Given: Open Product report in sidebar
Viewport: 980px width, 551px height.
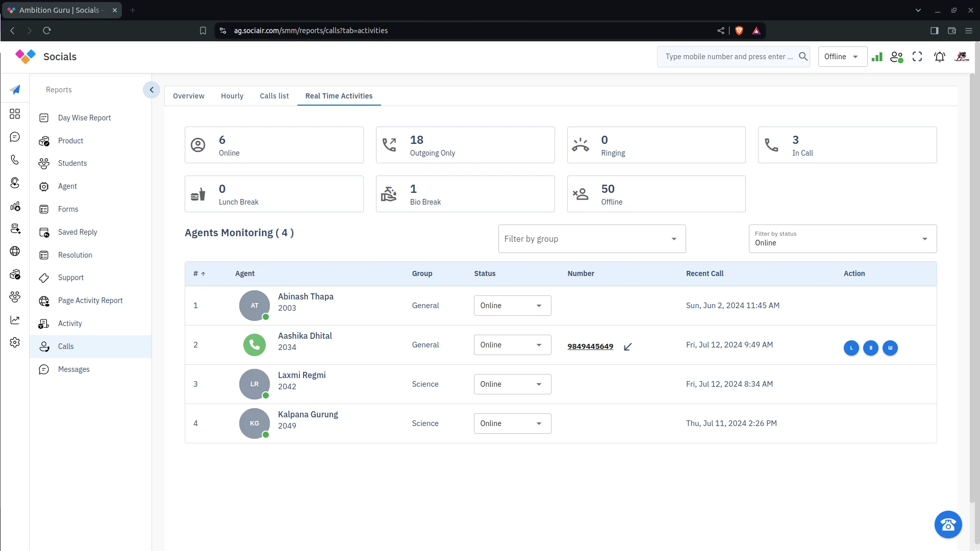Looking at the screenshot, I should coord(90,141).
